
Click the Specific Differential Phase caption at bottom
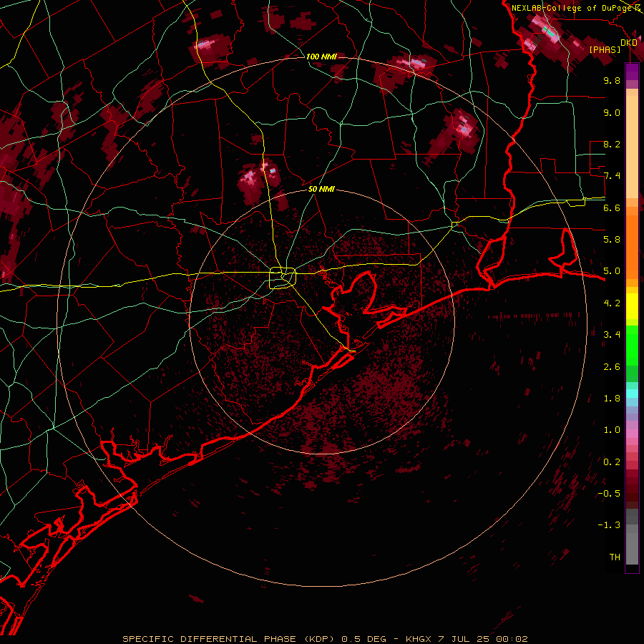pyautogui.click(x=326, y=639)
